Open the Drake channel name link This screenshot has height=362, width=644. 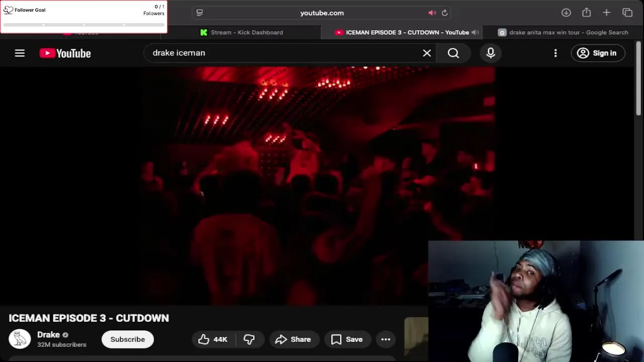[x=48, y=335]
